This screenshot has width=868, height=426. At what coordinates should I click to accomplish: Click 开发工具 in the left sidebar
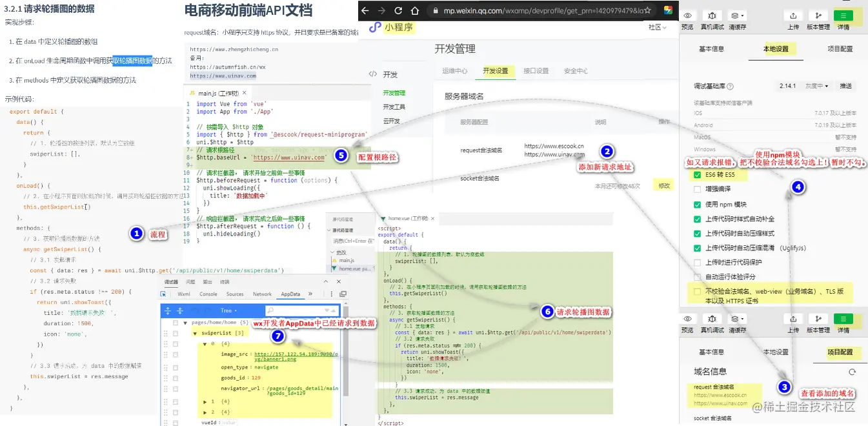394,107
